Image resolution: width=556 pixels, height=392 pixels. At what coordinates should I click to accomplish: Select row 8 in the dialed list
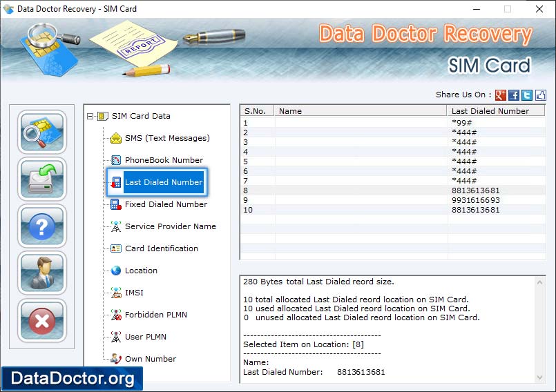[393, 190]
